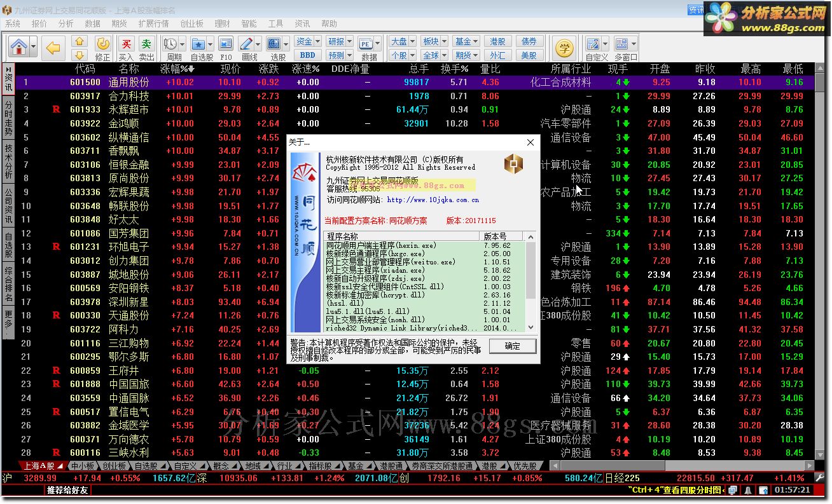Click the yellow 学 learning icon
Image resolution: width=832 pixels, height=504 pixels.
(564, 48)
